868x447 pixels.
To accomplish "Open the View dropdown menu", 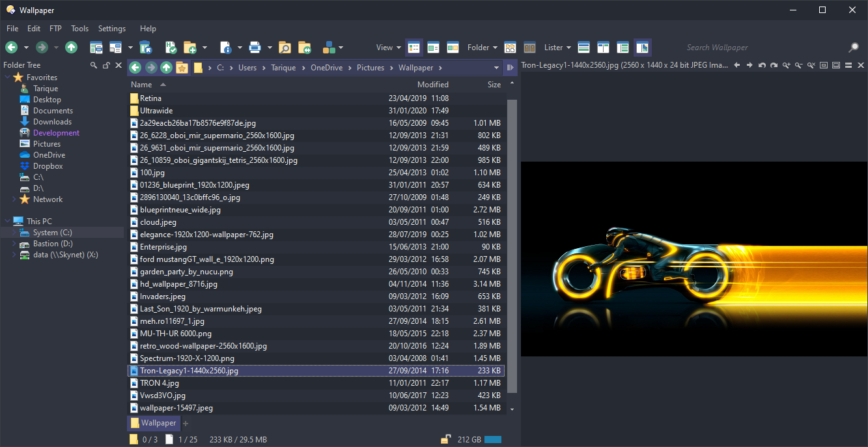I will (x=387, y=47).
